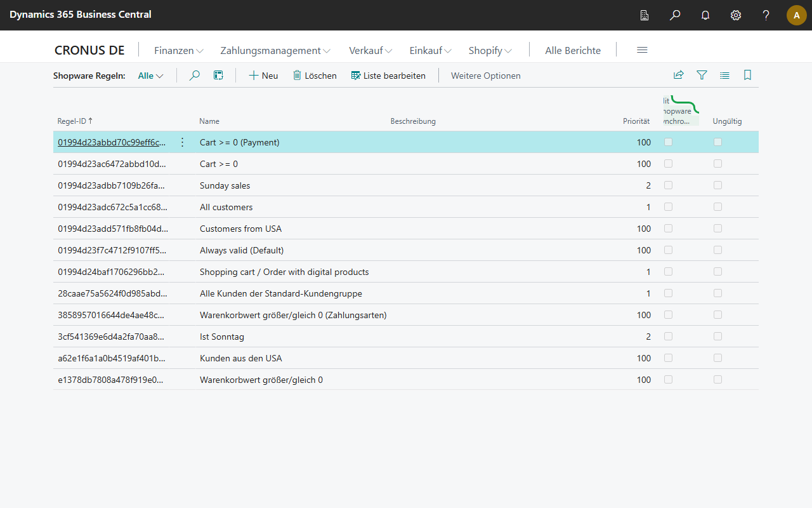Image resolution: width=812 pixels, height=508 pixels.
Task: Expand the Einkauf menu
Action: 431,50
